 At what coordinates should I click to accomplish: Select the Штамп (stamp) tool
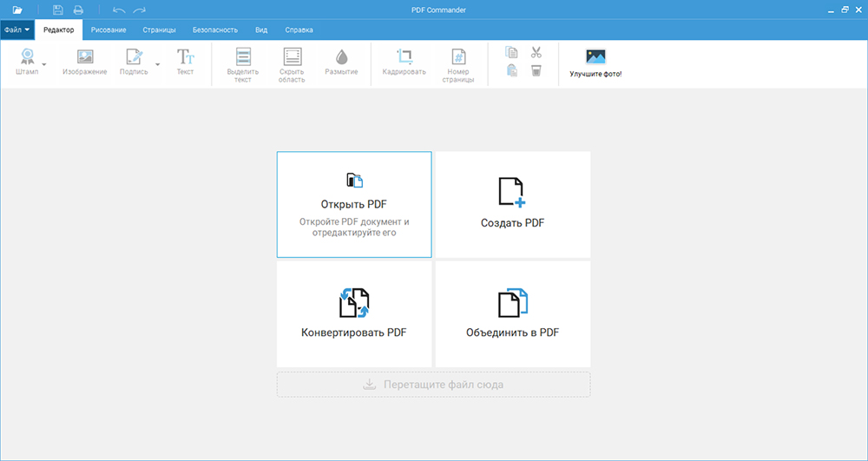[27, 62]
